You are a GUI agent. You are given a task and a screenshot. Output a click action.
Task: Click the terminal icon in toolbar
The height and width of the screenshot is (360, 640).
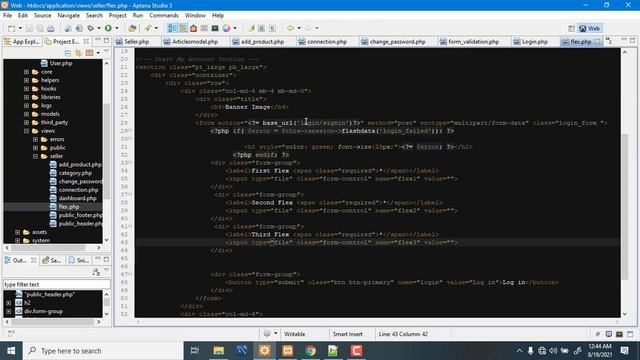[215, 28]
